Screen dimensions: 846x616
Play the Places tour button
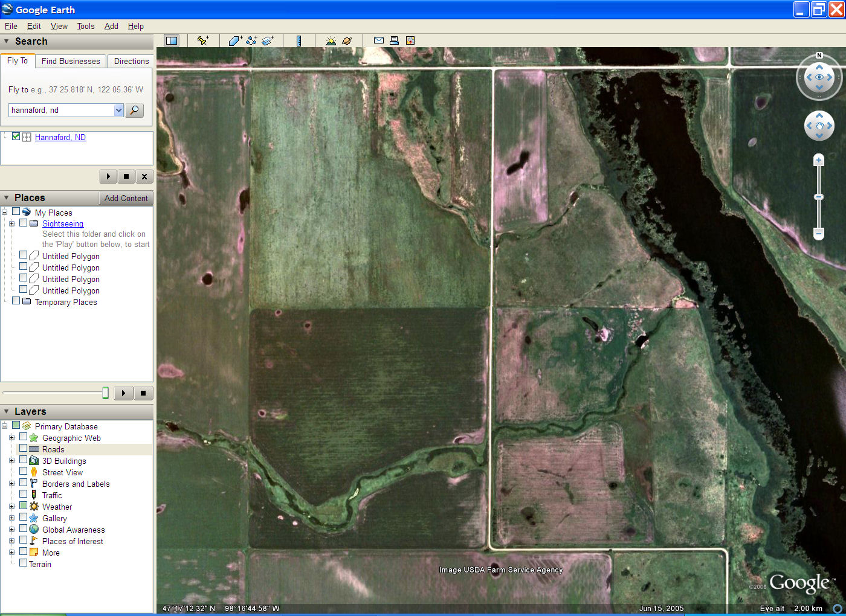click(123, 393)
